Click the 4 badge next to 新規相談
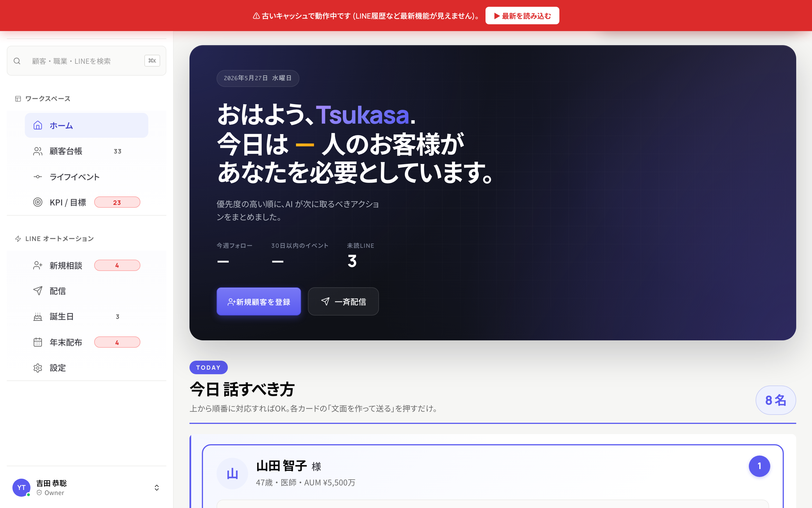 click(117, 265)
